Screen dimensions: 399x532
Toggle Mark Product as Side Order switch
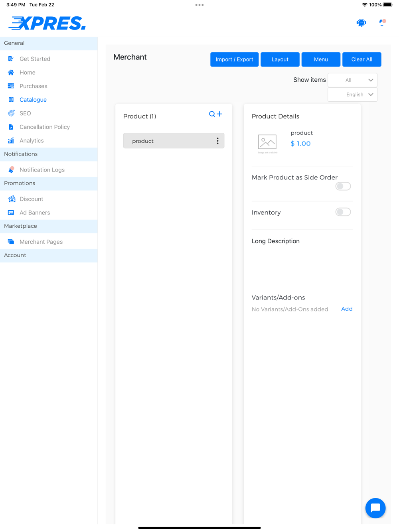point(343,186)
